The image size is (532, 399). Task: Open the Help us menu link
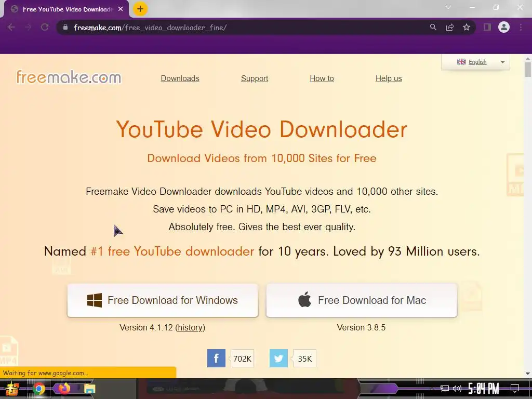[x=389, y=78]
